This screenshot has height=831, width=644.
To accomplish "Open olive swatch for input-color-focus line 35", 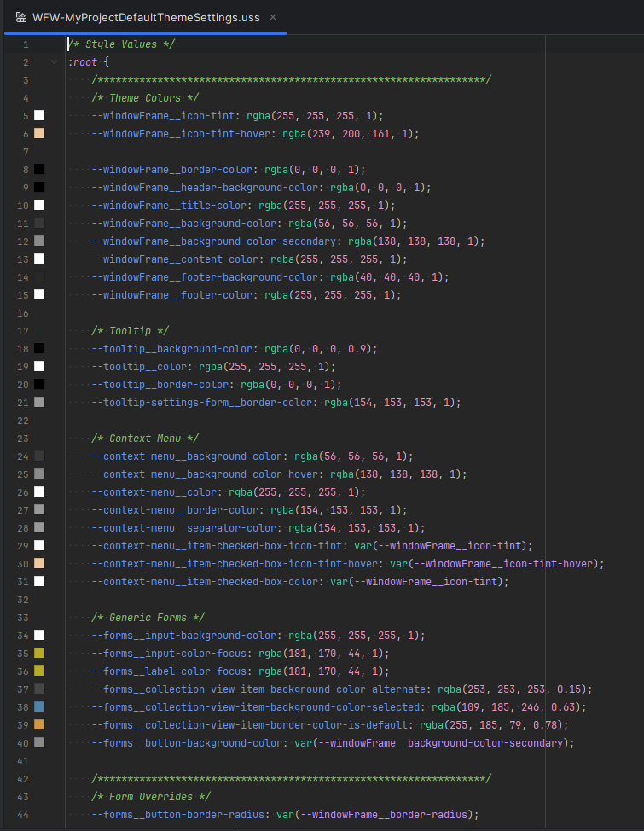I will point(39,653).
